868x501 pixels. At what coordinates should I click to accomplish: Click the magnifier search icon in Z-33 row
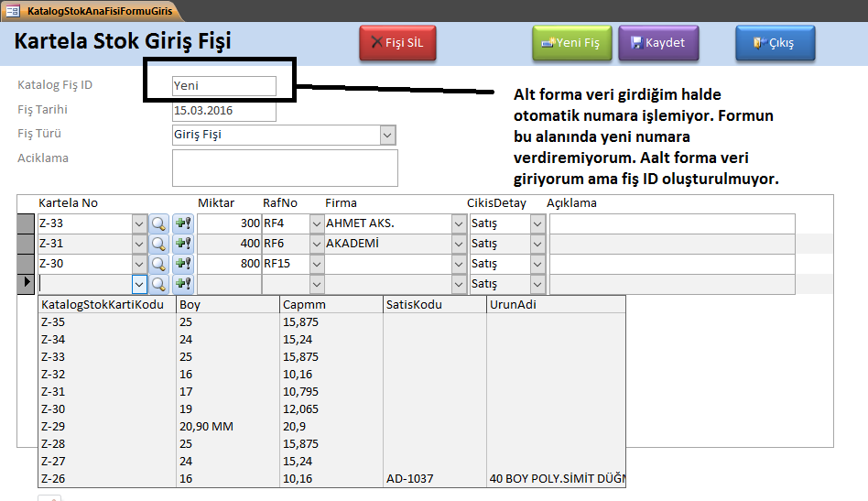point(158,223)
